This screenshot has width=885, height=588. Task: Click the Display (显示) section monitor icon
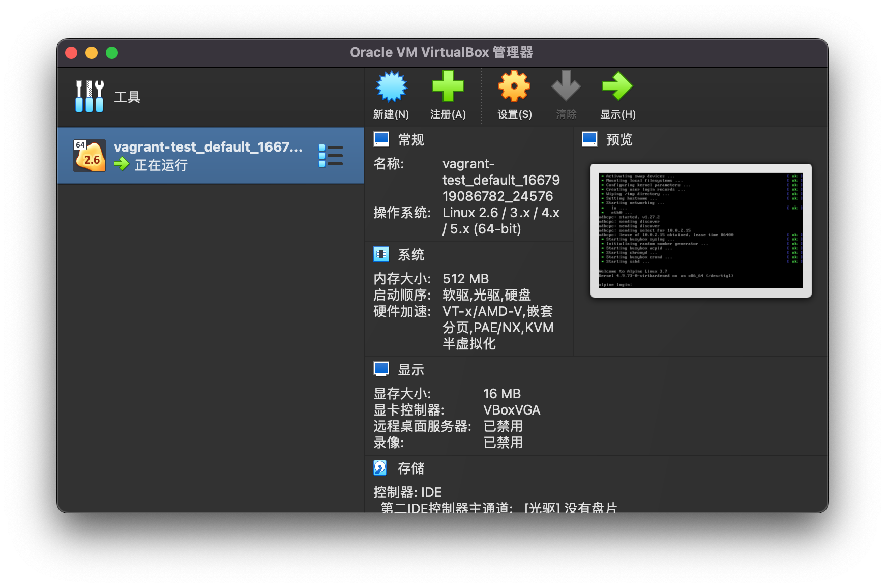pyautogui.click(x=381, y=369)
